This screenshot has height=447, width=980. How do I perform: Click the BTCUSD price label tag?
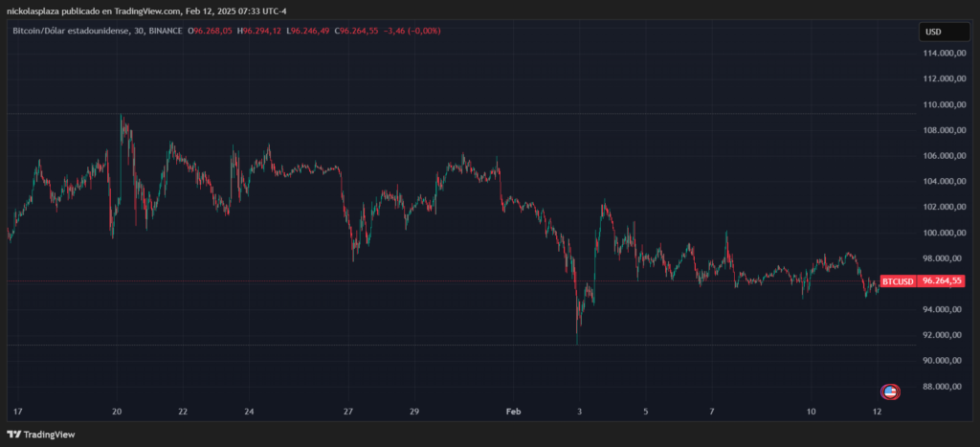coord(897,281)
